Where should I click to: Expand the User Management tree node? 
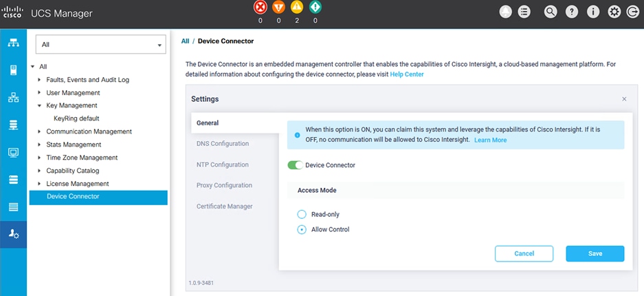(x=39, y=93)
